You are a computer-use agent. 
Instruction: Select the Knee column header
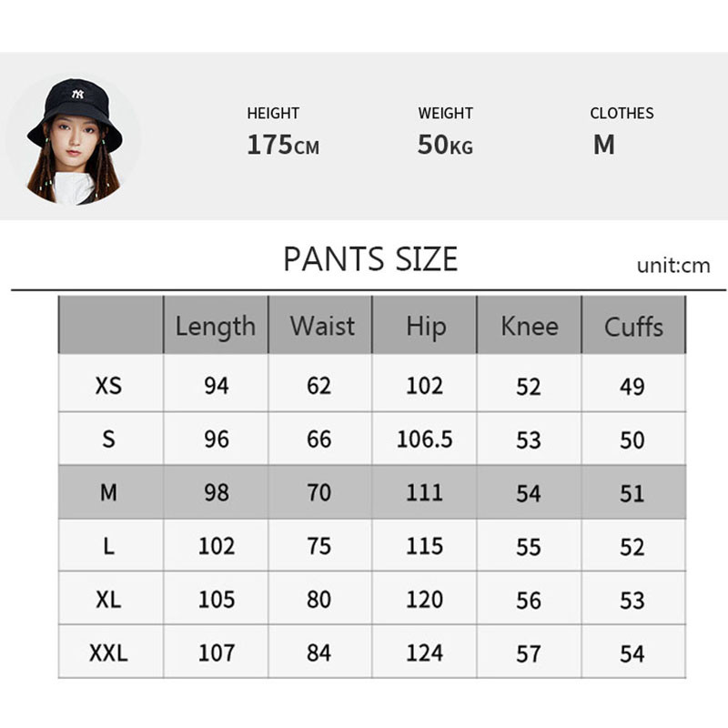[x=529, y=326]
